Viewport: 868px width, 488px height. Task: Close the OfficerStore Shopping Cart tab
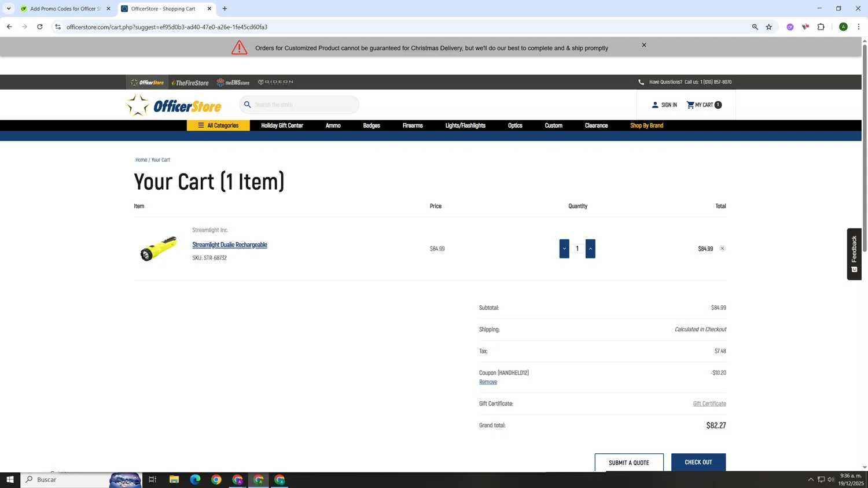pos(209,9)
